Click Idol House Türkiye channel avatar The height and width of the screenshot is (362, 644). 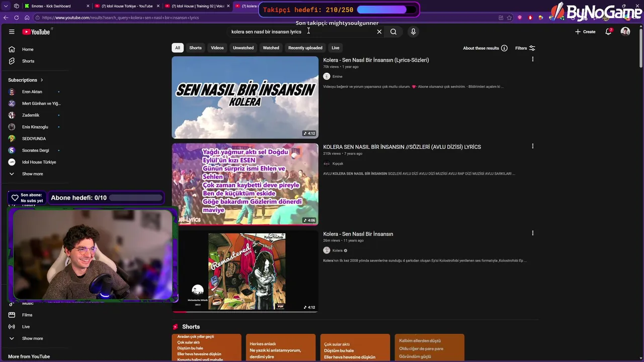pos(12,162)
